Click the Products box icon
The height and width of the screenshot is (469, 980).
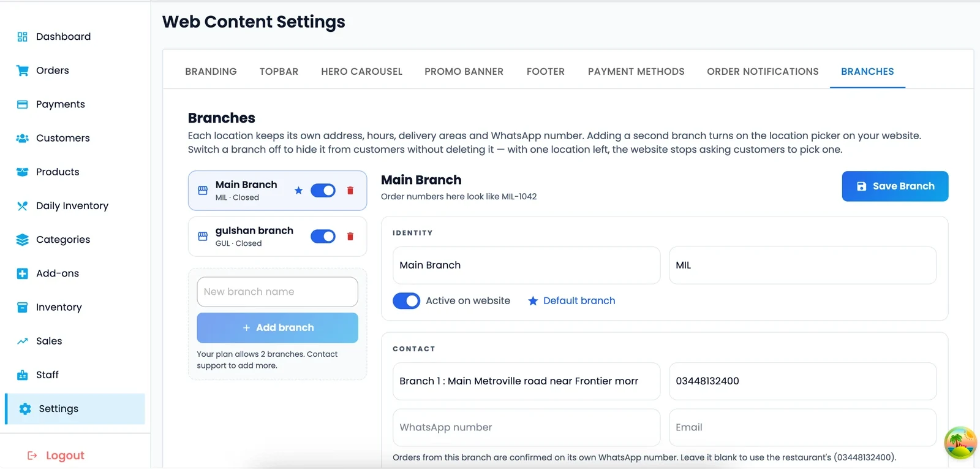tap(23, 172)
